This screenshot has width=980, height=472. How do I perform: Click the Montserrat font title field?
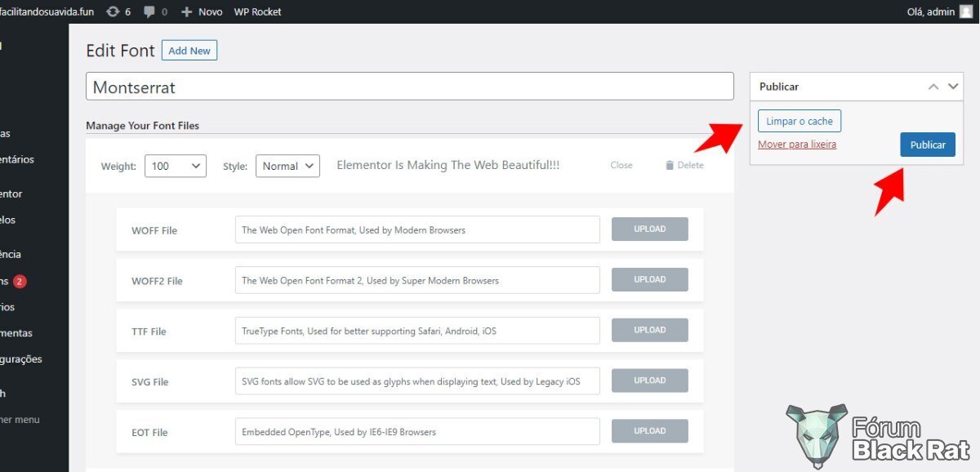click(410, 87)
